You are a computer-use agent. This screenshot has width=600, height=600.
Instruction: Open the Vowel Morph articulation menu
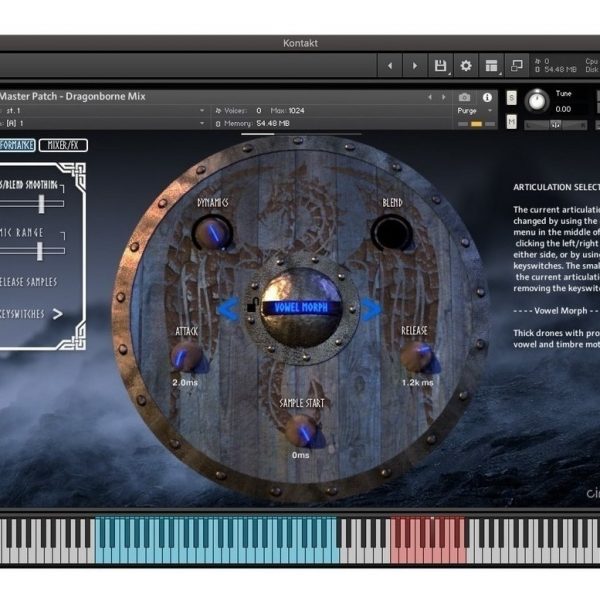click(301, 307)
